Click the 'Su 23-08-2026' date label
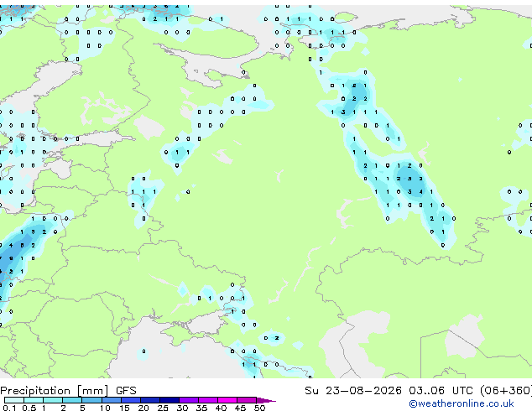The width and height of the screenshot is (532, 411). [x=353, y=391]
